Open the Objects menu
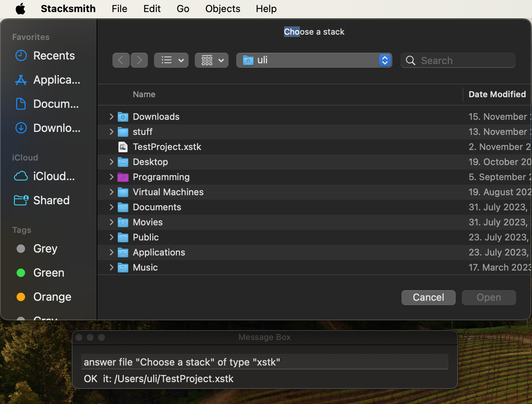 coord(223,9)
